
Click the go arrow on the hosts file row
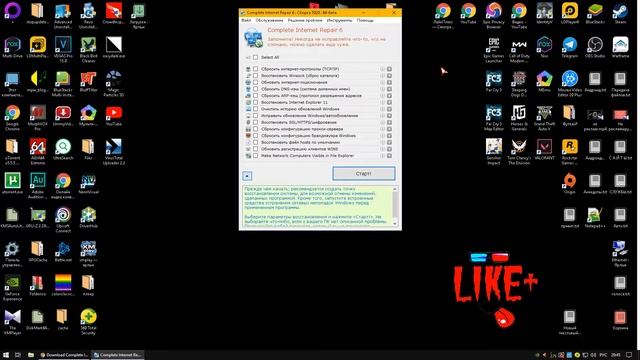pos(389,142)
